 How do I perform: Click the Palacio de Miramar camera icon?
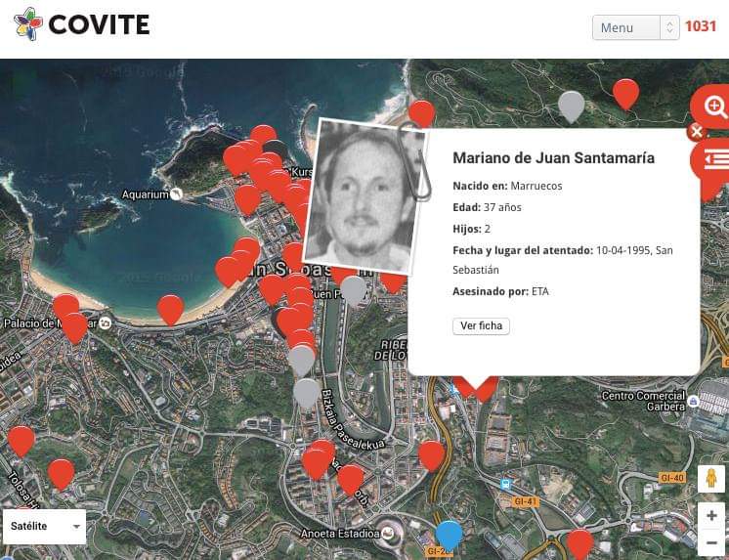(x=106, y=323)
